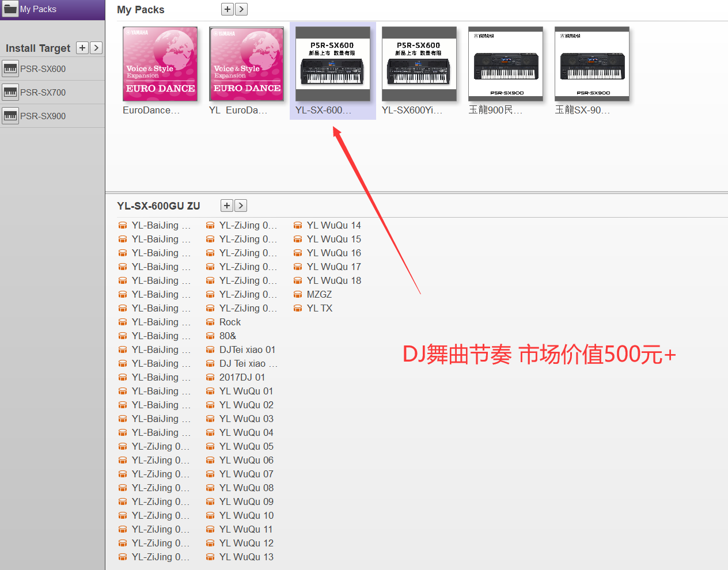Select the EuroDance pack thumbnail
The height and width of the screenshot is (570, 728).
point(160,64)
